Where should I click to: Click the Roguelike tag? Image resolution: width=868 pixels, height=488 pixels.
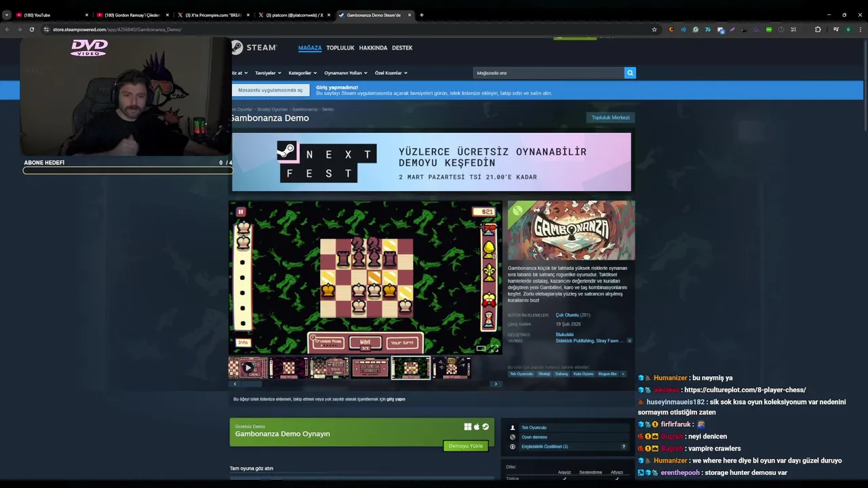(x=608, y=374)
